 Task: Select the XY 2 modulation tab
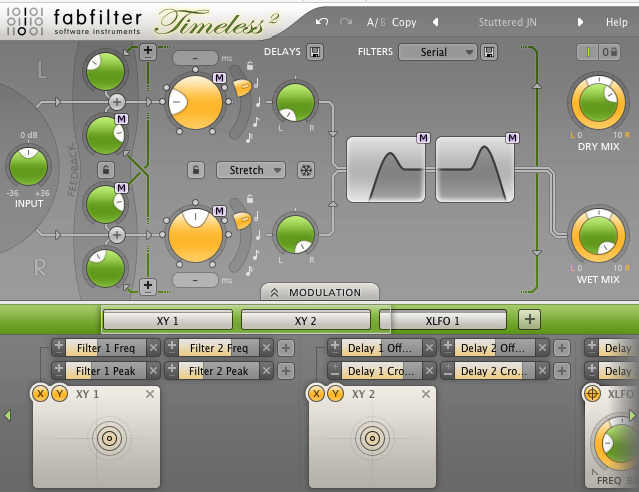pyautogui.click(x=306, y=320)
